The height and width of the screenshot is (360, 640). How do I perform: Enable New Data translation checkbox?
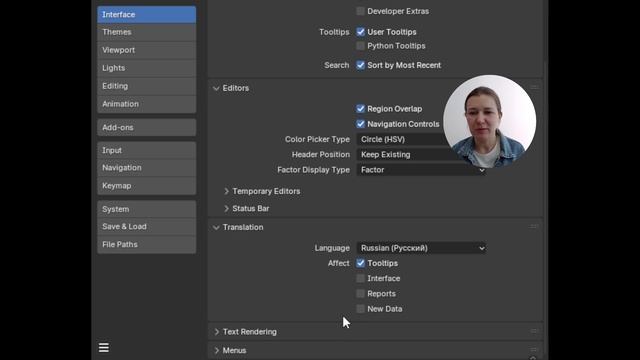(x=360, y=309)
